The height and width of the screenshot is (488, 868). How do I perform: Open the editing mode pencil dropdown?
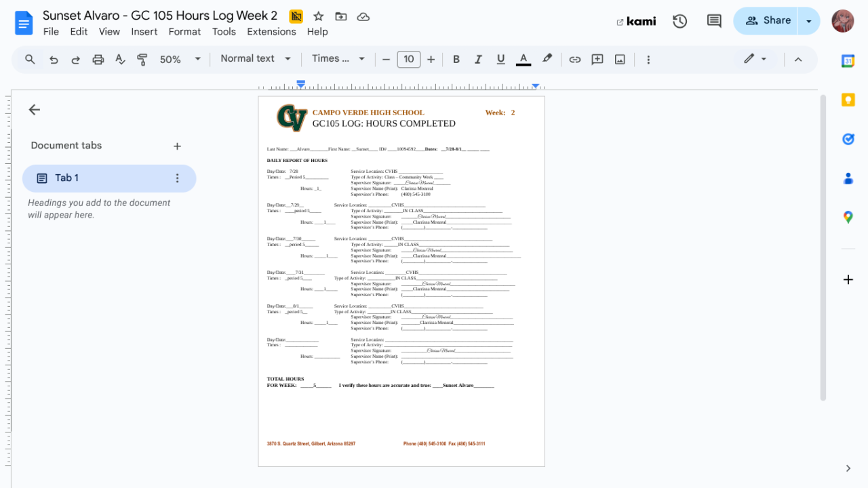click(x=755, y=60)
